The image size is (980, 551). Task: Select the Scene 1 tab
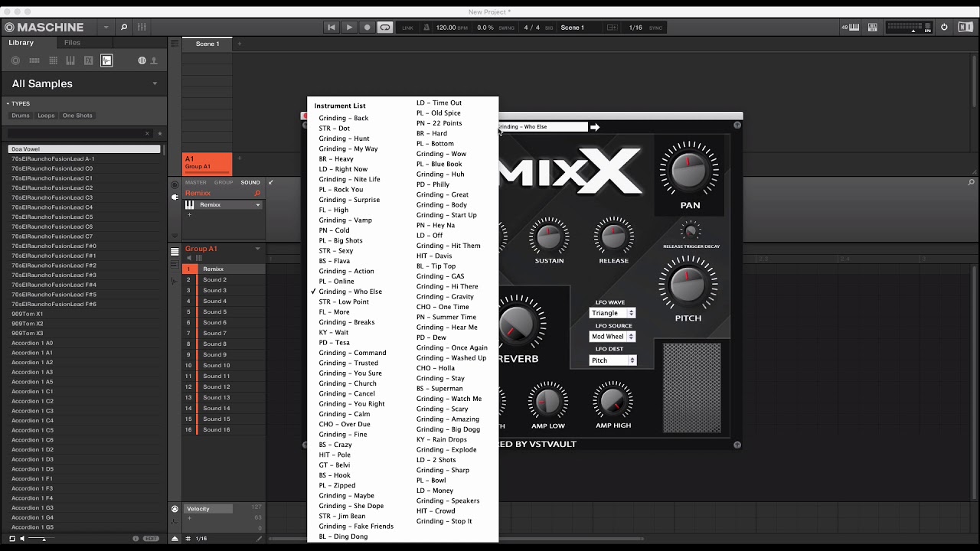point(207,44)
